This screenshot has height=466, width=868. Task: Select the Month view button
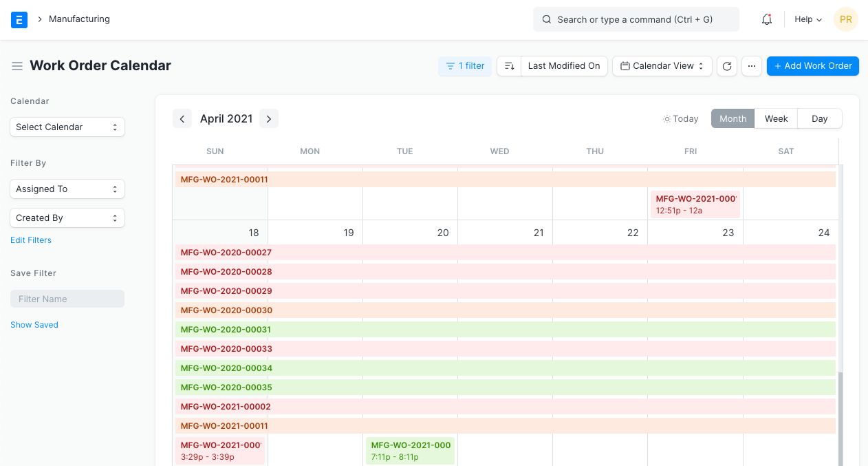coord(733,118)
